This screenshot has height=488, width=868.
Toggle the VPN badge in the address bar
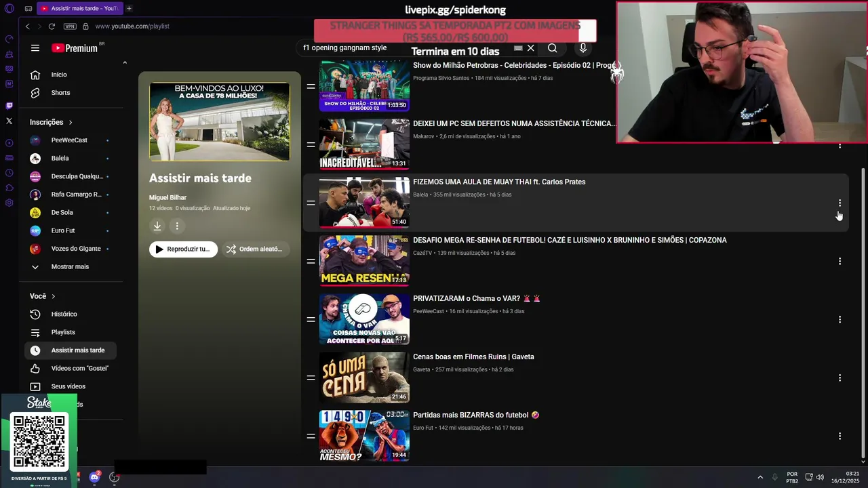(x=70, y=26)
